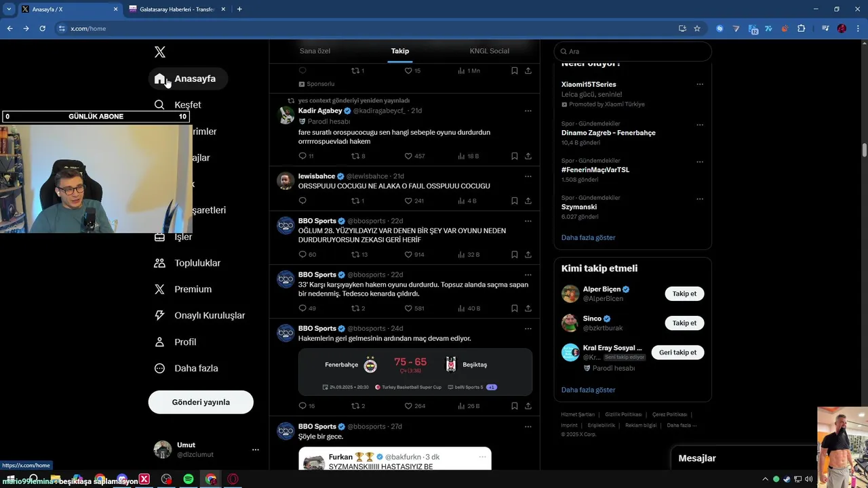Follow Sinco with Takip et
868x488 pixels.
pyautogui.click(x=684, y=323)
